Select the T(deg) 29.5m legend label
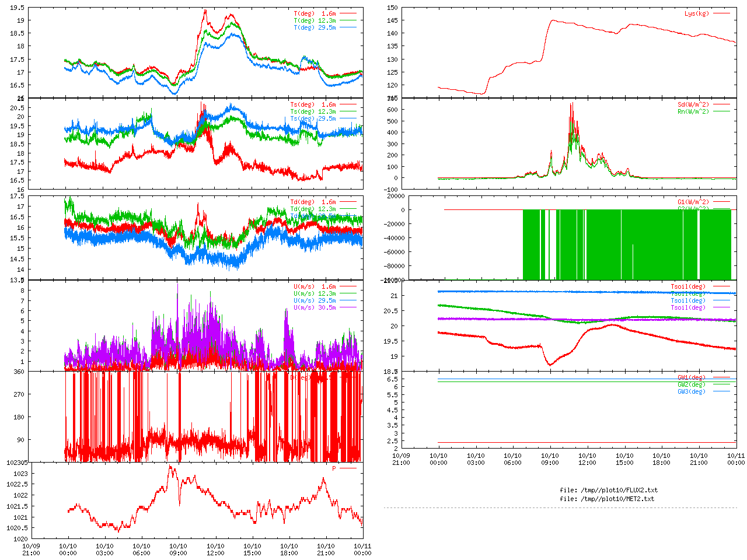747x560 pixels. pos(315,27)
